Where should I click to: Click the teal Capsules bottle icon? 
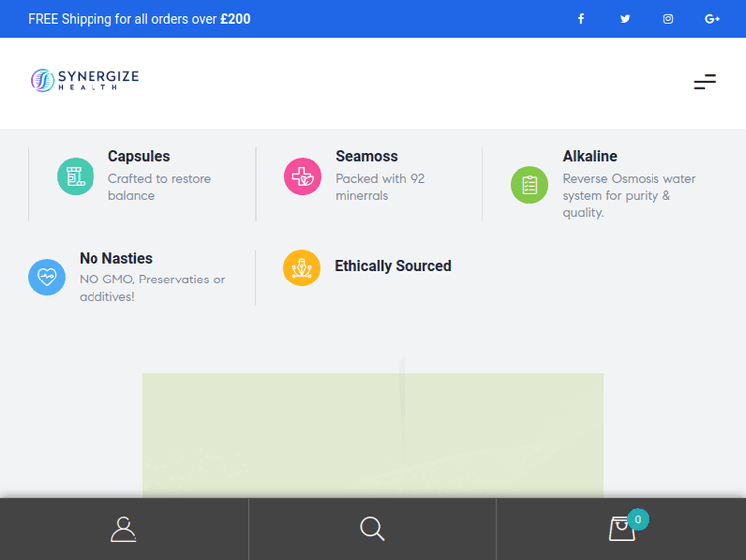pos(76,176)
